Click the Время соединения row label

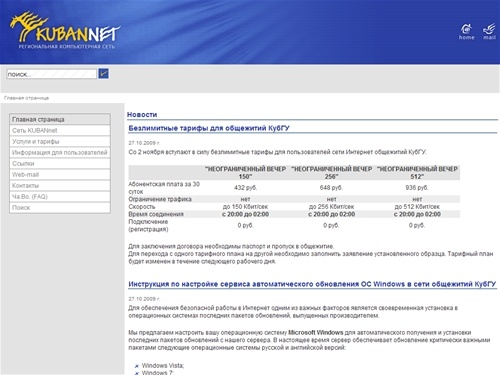click(x=156, y=214)
